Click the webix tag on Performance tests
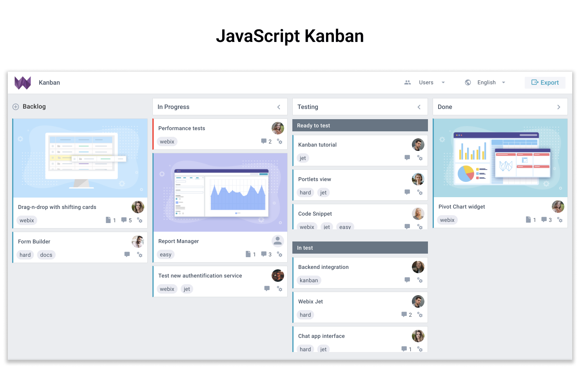 167,142
